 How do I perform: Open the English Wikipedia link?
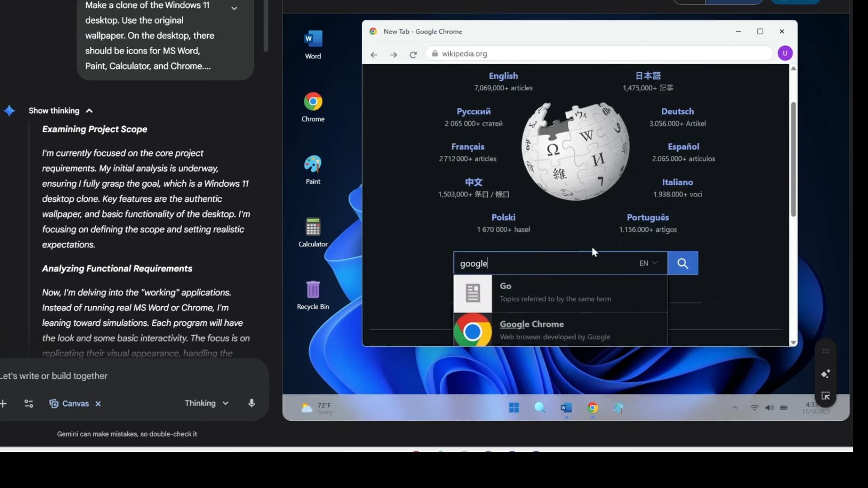[503, 76]
